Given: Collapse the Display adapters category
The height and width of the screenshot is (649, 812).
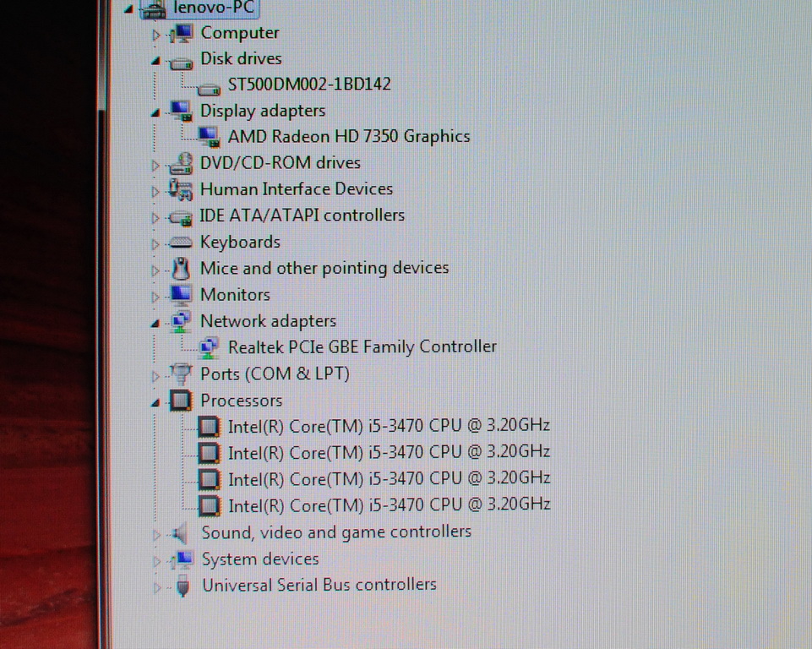Looking at the screenshot, I should click(x=155, y=113).
